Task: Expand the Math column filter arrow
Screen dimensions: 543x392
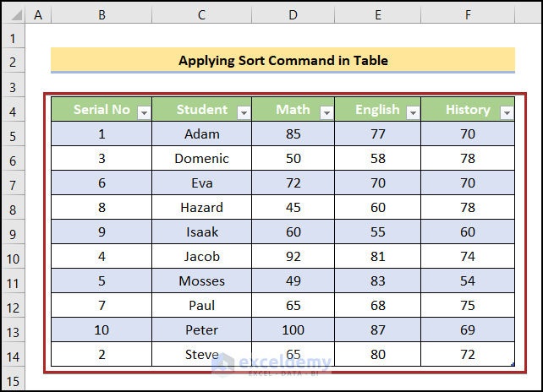Action: 326,112
